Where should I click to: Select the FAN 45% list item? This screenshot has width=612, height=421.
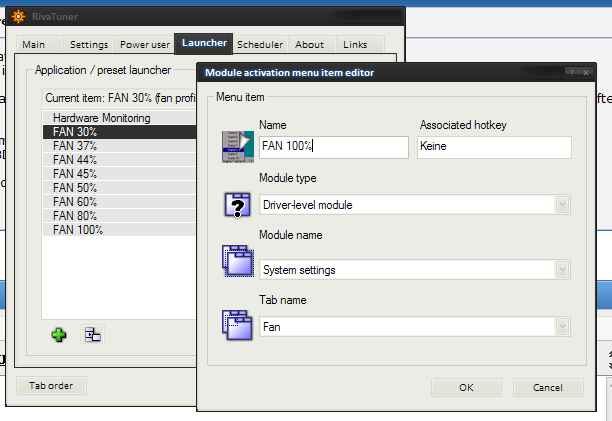pos(119,174)
